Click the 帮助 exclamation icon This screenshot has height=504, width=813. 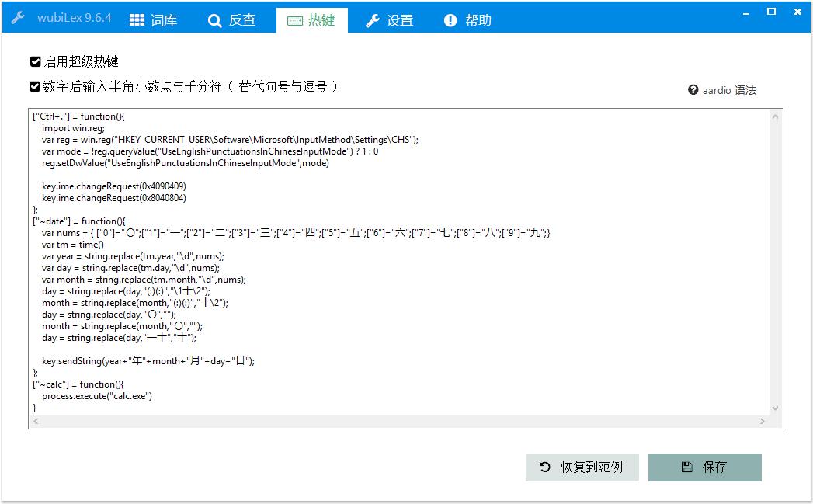click(x=450, y=20)
